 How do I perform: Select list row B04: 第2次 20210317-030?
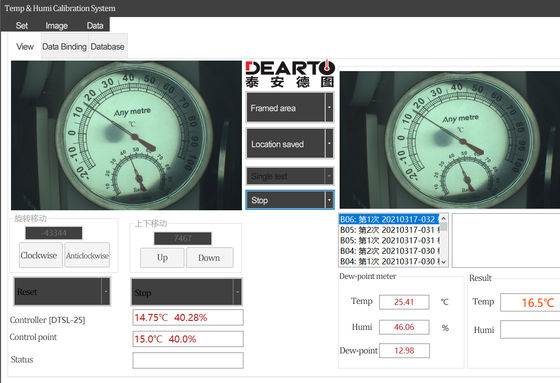pyautogui.click(x=389, y=251)
